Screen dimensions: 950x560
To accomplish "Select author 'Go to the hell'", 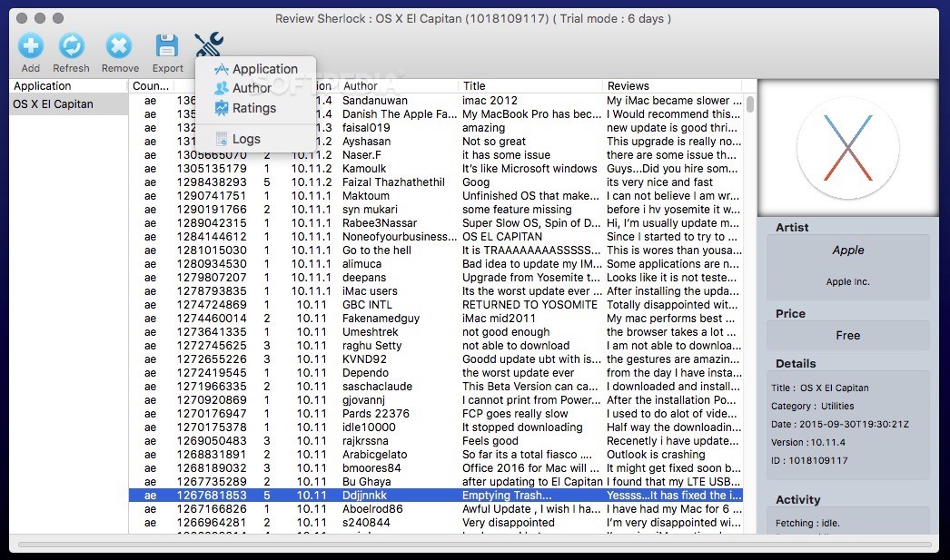I will tap(376, 251).
